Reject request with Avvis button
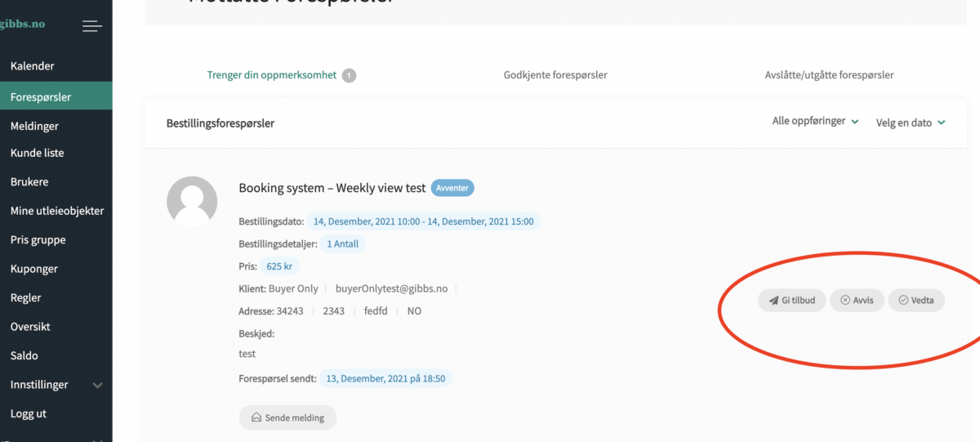 pyautogui.click(x=857, y=300)
